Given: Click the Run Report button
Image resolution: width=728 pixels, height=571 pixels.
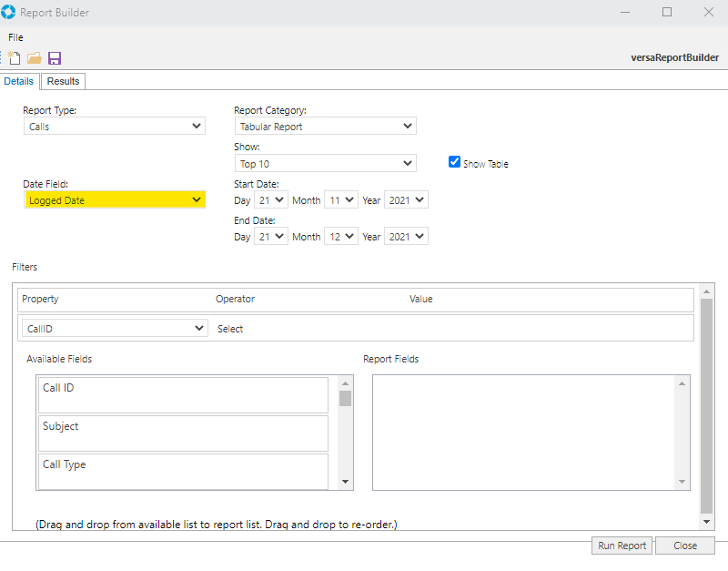Looking at the screenshot, I should (x=622, y=546).
